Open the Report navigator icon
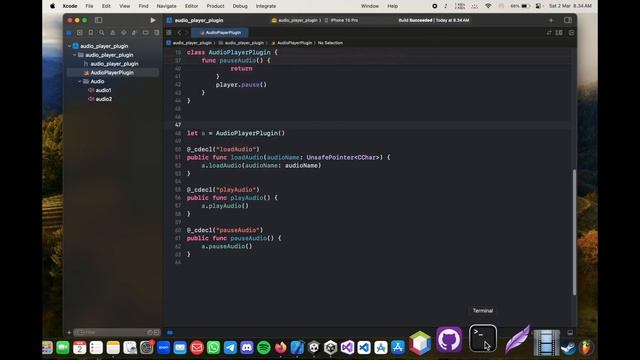This screenshot has height=360, width=640. click(x=156, y=33)
